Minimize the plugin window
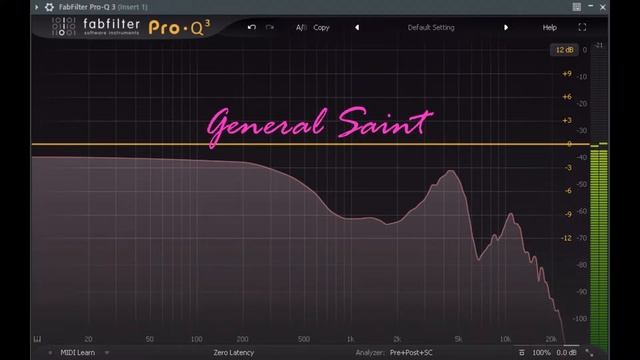Screen dimensions: 640x360 coord(591,7)
